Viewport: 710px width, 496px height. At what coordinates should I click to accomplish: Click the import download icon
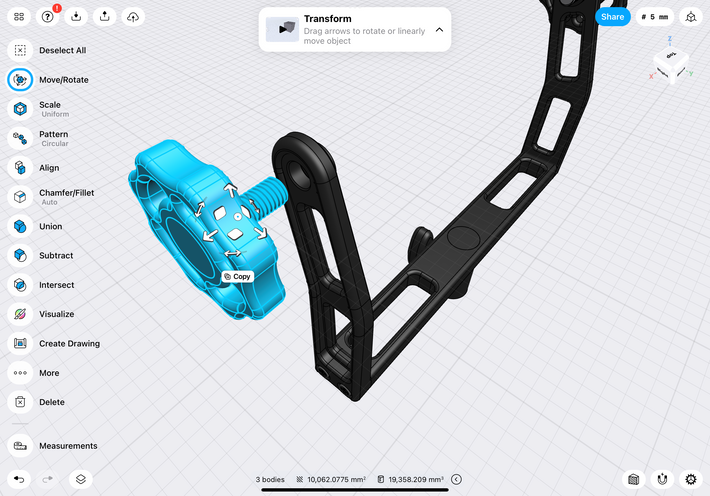point(76,17)
